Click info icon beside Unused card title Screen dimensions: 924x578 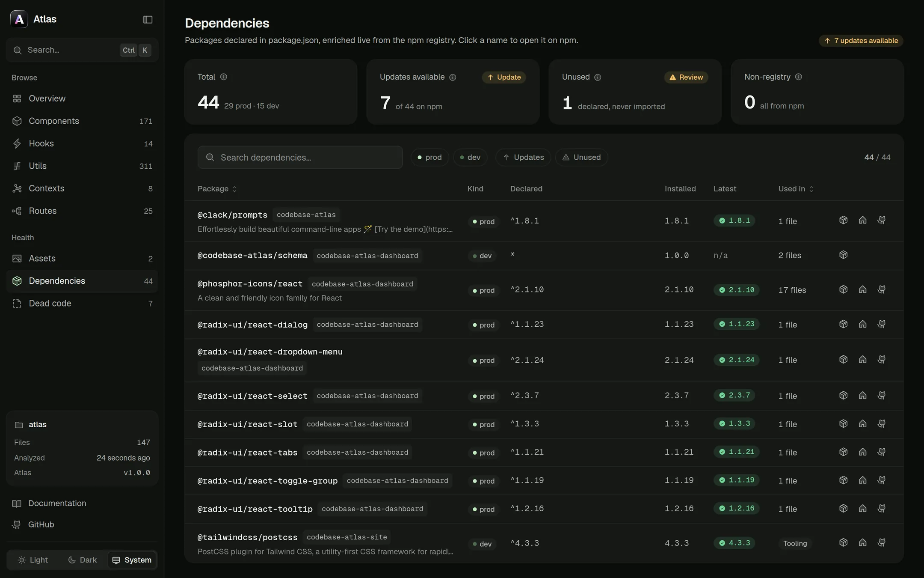tap(598, 77)
